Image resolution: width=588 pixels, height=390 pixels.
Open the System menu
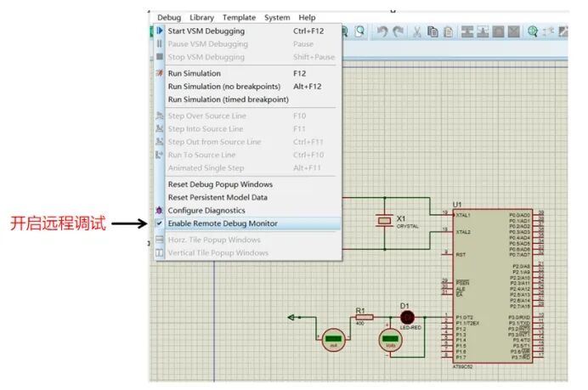click(x=277, y=18)
